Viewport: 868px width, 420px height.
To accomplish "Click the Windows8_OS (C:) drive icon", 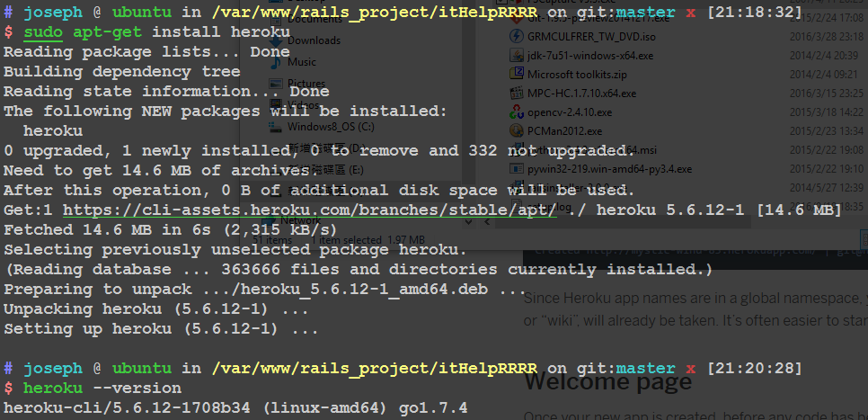I will click(x=276, y=126).
